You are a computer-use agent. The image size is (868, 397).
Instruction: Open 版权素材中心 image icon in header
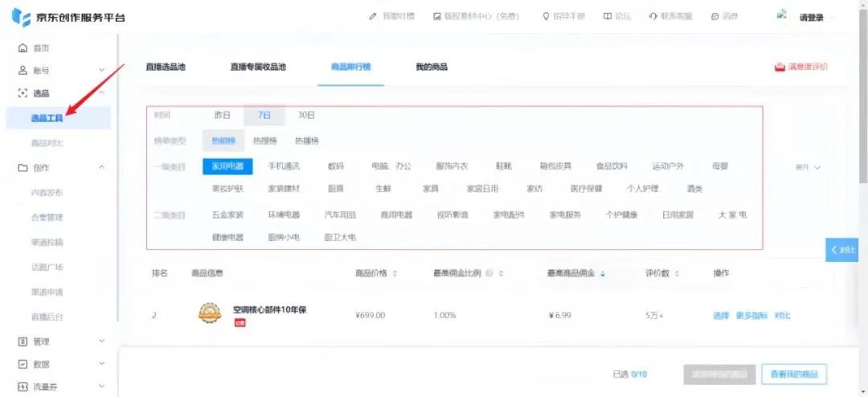point(437,17)
